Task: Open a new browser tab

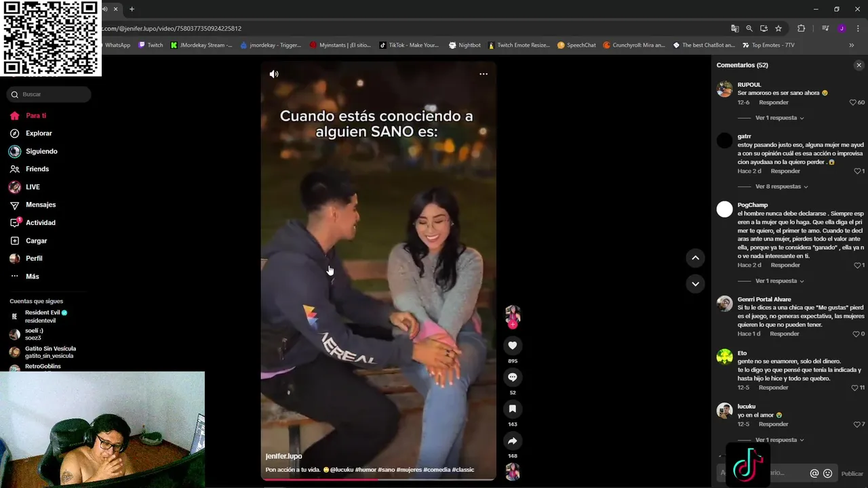Action: coord(132,9)
